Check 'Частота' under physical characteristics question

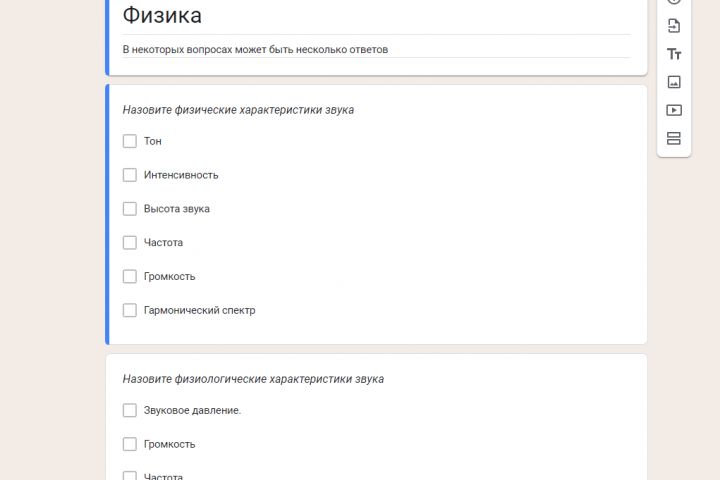click(130, 243)
